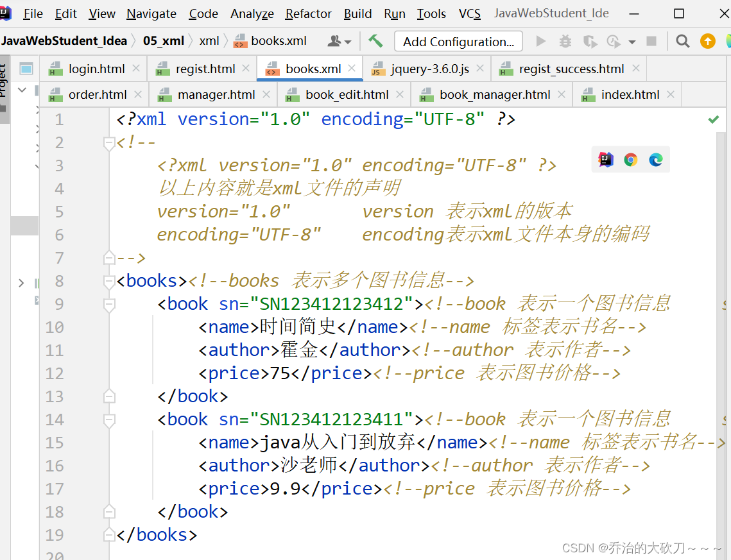Screen dimensions: 731x560
Task: Open the View menu
Action: tap(101, 14)
